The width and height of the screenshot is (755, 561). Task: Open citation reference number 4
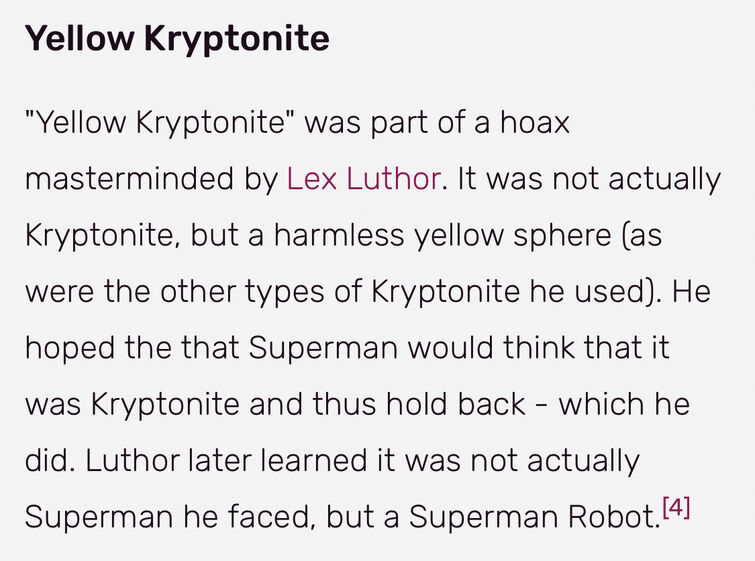click(676, 507)
